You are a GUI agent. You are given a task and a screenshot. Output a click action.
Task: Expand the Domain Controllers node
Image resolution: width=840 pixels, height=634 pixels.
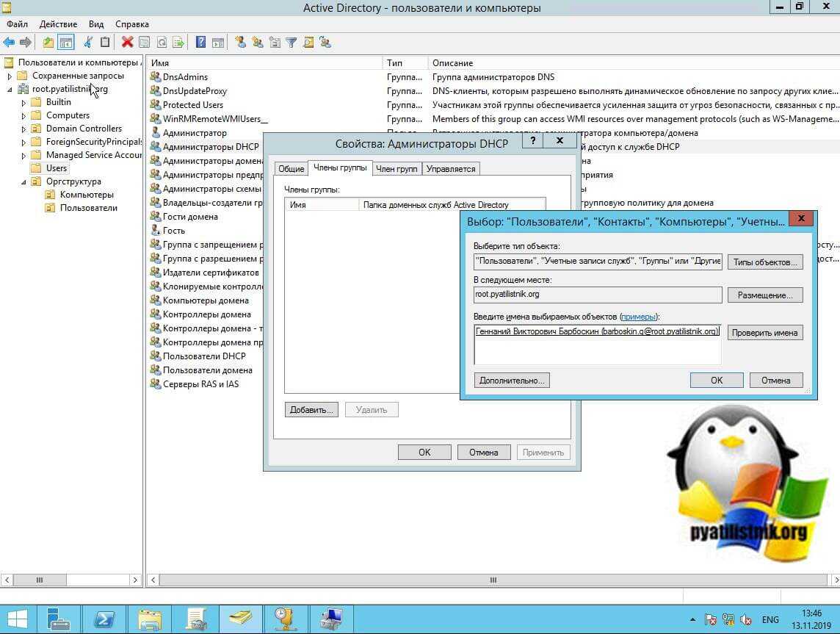pyautogui.click(x=23, y=129)
